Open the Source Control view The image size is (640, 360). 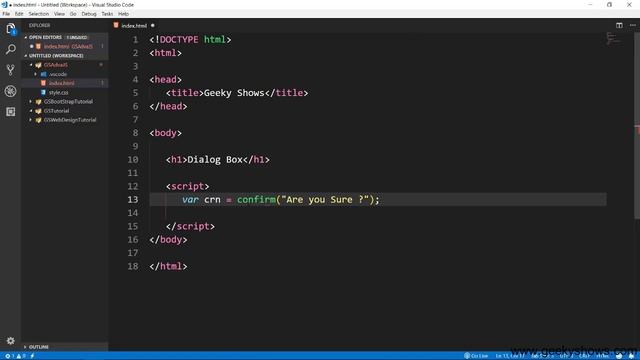11,70
